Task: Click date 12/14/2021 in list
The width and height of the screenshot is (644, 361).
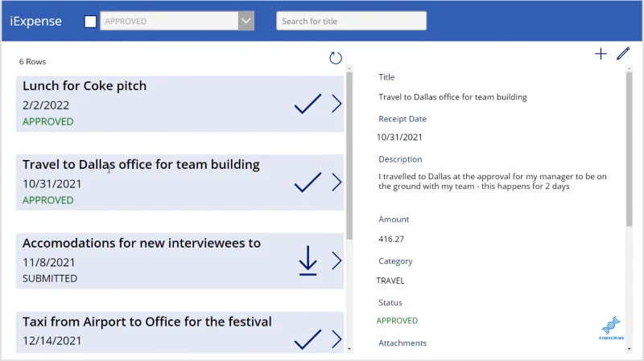Action: pos(52,341)
